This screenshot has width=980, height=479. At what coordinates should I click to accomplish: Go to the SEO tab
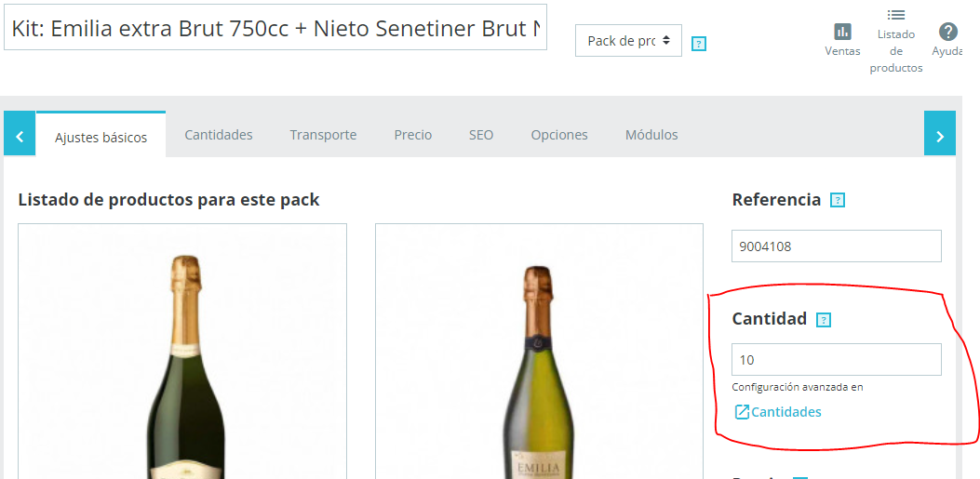[x=481, y=135]
